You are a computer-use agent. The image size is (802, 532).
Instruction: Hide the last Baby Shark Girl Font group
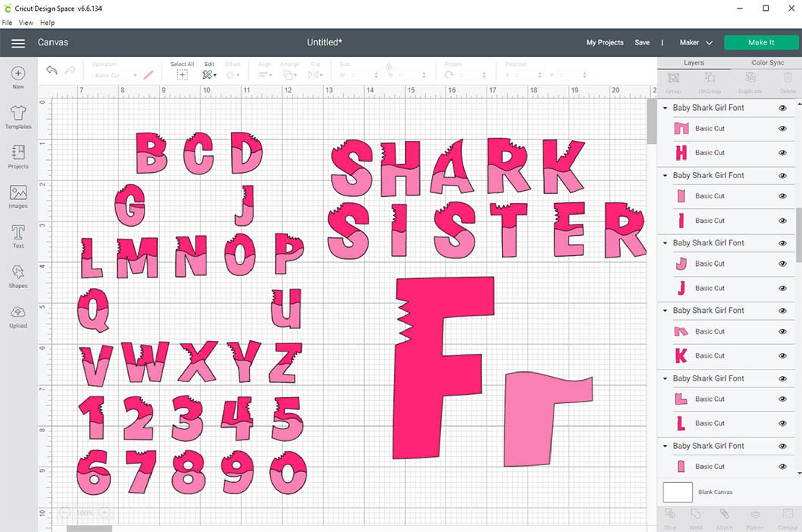(x=782, y=446)
